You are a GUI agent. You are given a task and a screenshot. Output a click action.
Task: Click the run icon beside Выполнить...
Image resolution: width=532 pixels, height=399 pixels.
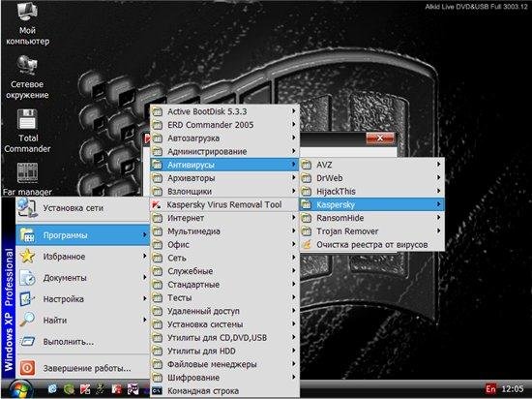pos(27,341)
